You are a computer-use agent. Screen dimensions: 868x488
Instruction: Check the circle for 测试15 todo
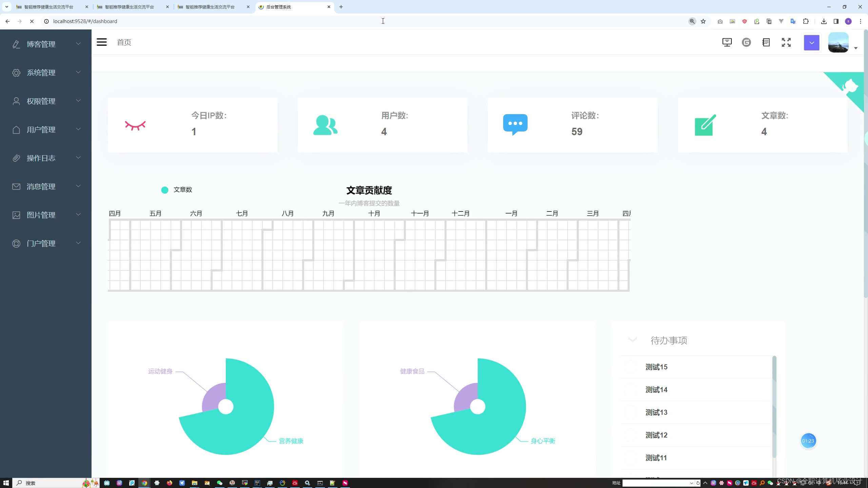(631, 367)
